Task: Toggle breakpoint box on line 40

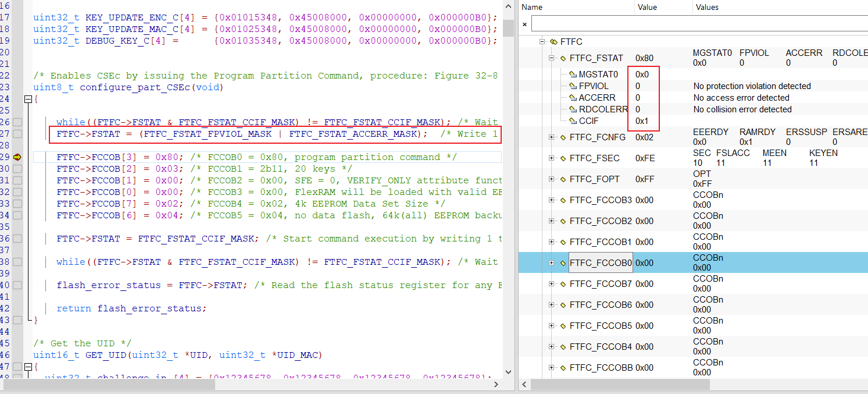Action: [x=17, y=285]
